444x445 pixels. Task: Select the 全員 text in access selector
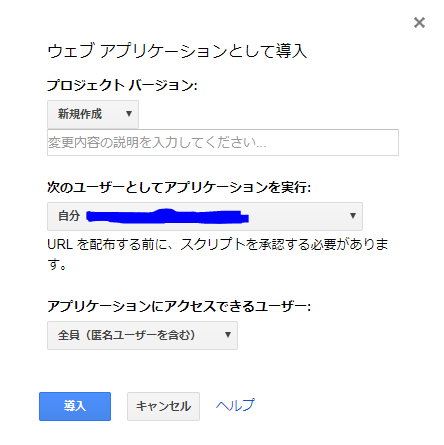click(69, 335)
